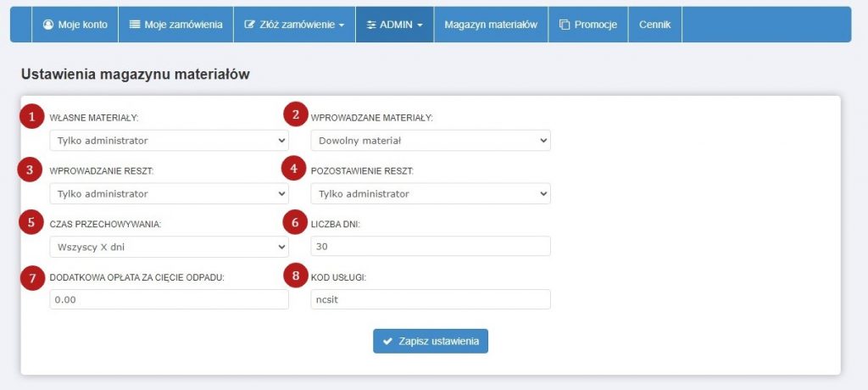Go to the Cennik menu item
This screenshot has height=390, width=868.
pyautogui.click(x=654, y=25)
